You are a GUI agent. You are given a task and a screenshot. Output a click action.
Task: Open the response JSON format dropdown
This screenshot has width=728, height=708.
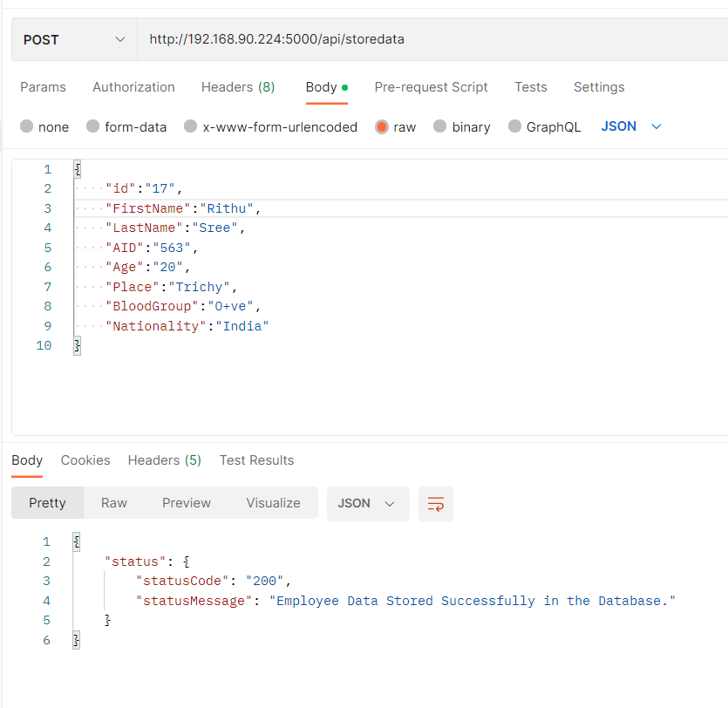coord(368,504)
